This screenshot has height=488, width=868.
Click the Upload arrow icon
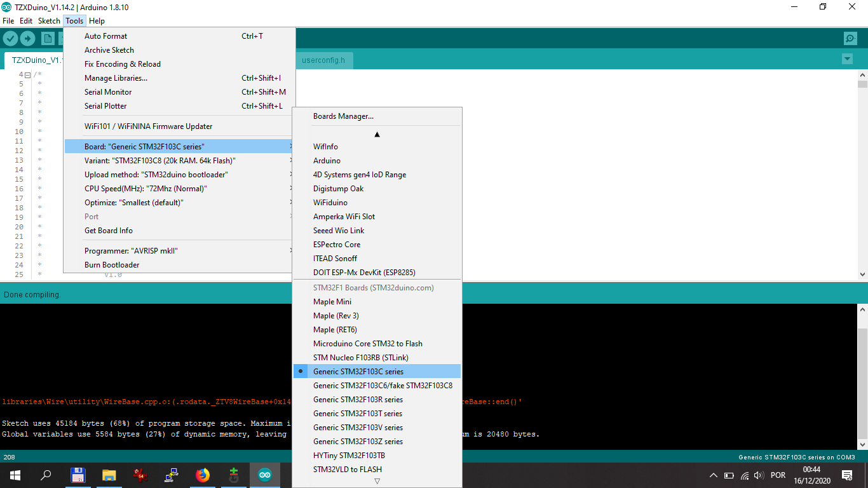(27, 39)
